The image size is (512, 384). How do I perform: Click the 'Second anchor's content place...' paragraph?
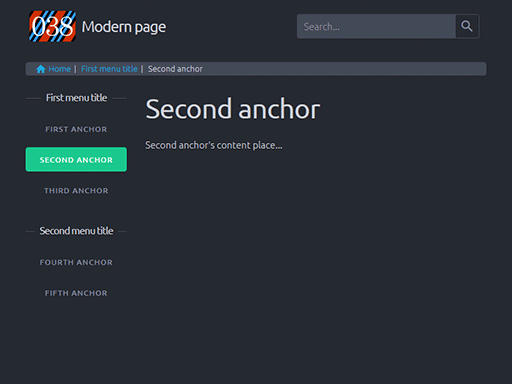[x=214, y=146]
